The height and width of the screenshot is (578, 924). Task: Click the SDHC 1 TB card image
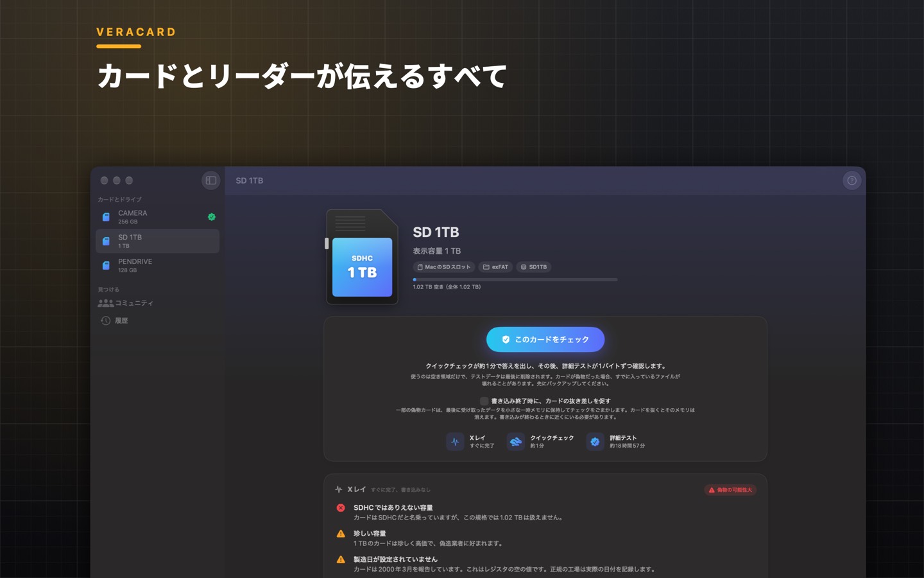pyautogui.click(x=362, y=256)
